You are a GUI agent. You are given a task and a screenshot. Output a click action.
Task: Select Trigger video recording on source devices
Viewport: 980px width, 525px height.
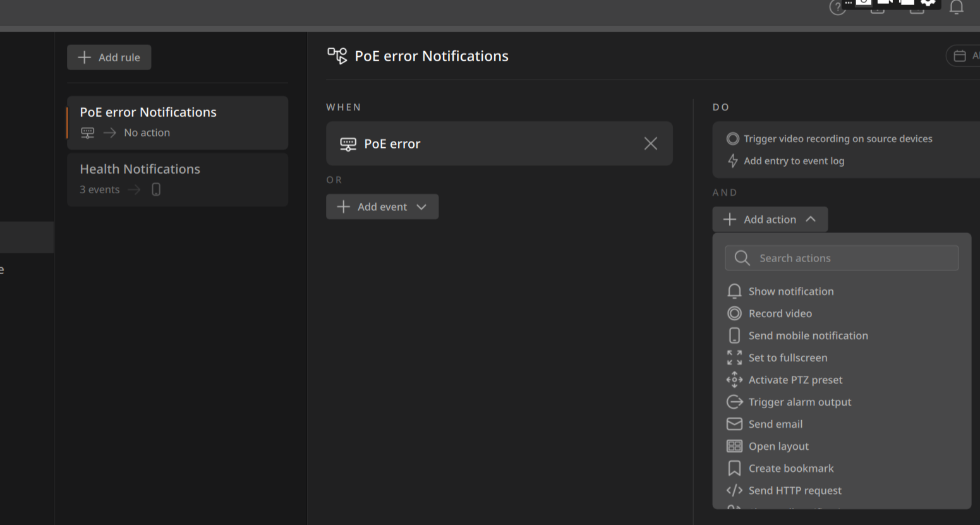tap(838, 139)
